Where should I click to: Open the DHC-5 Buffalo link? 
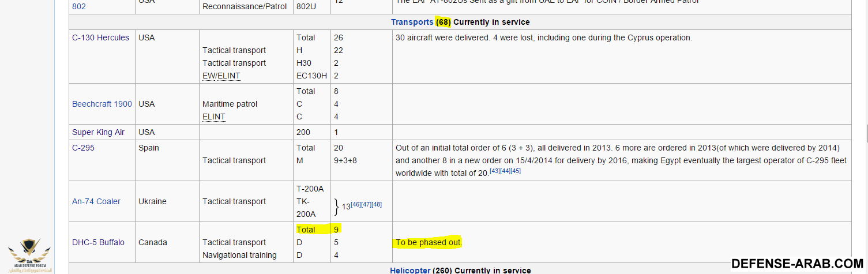point(98,242)
